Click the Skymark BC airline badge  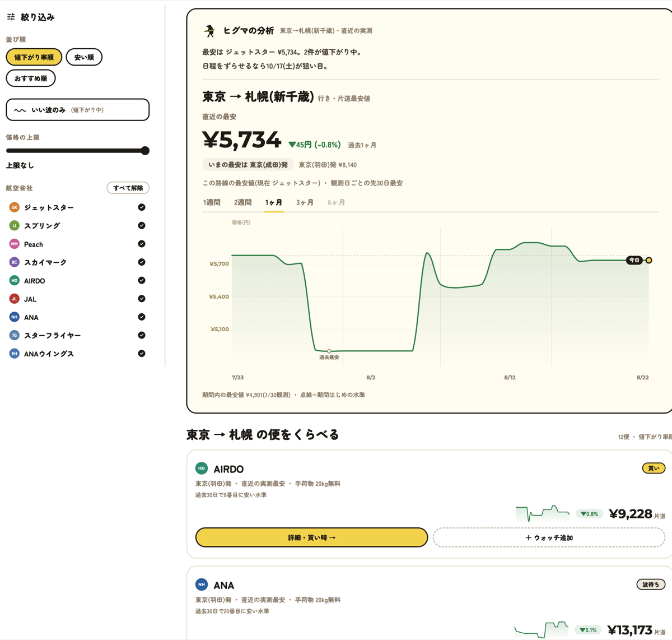point(15,262)
